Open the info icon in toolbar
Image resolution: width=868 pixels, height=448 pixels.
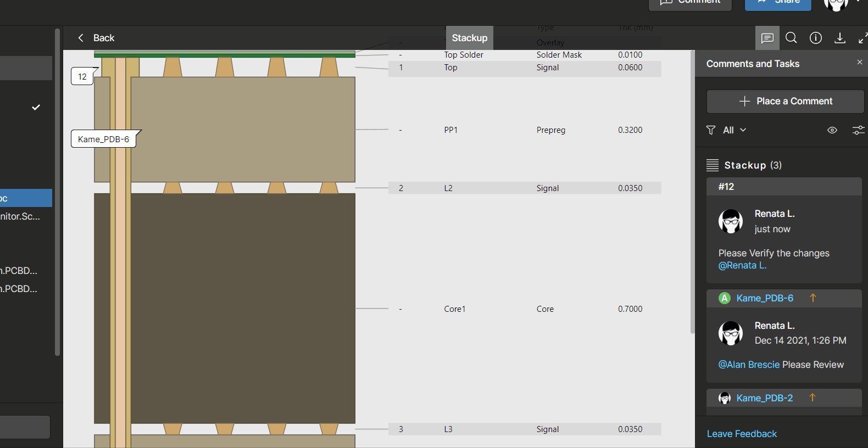(816, 38)
